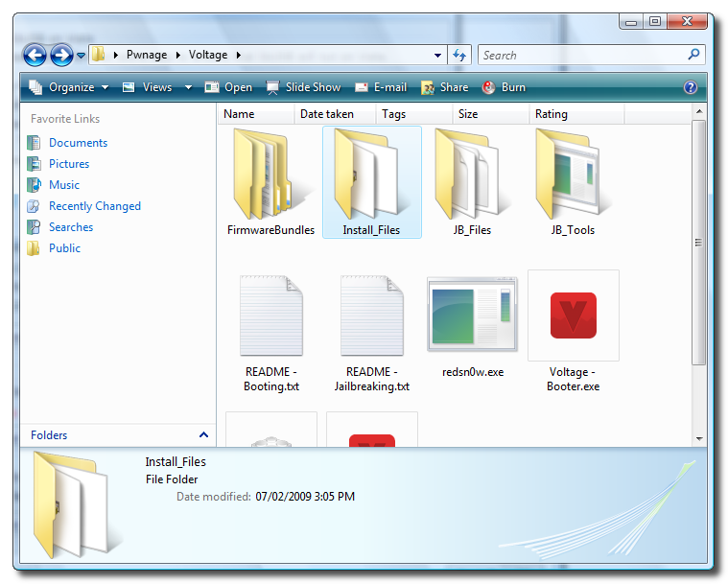Expand the Folders pane chevron
Image resolution: width=728 pixels, height=584 pixels.
[203, 435]
